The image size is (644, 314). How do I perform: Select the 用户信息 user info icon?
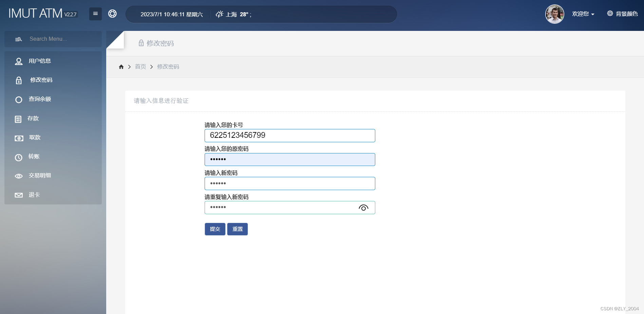tap(18, 61)
